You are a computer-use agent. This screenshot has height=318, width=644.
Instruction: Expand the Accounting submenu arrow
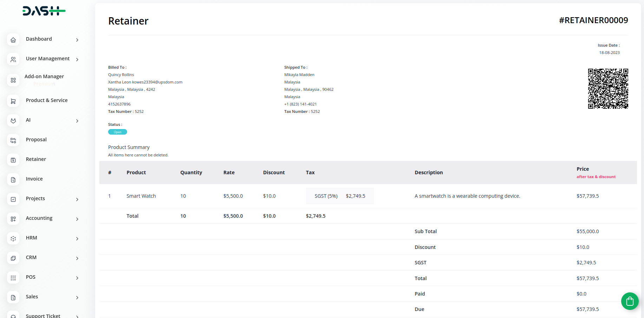(77, 219)
